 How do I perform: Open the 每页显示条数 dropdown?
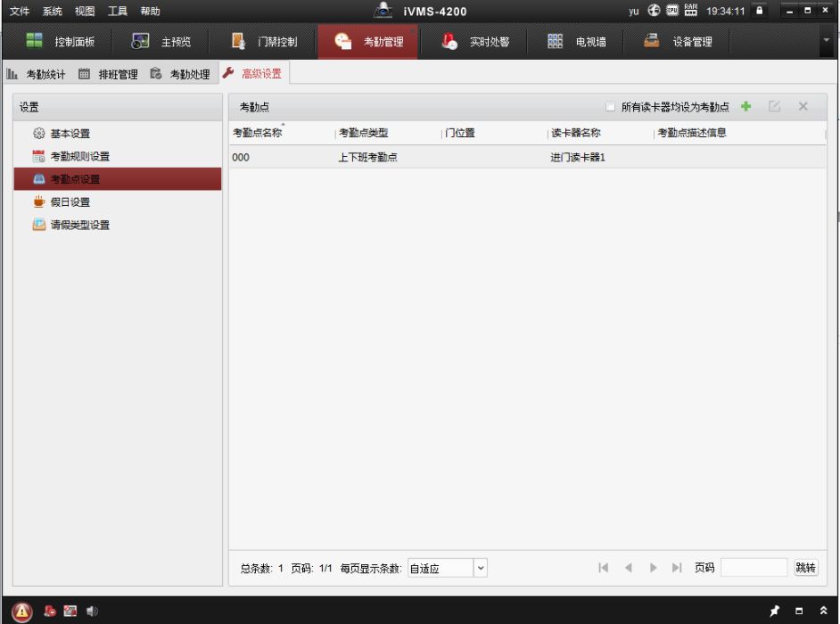[x=481, y=568]
